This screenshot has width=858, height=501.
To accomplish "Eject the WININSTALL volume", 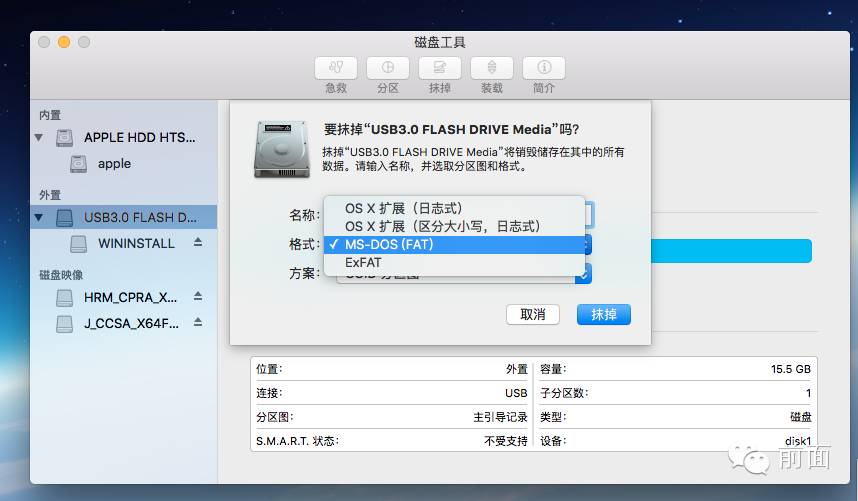I will click(198, 242).
